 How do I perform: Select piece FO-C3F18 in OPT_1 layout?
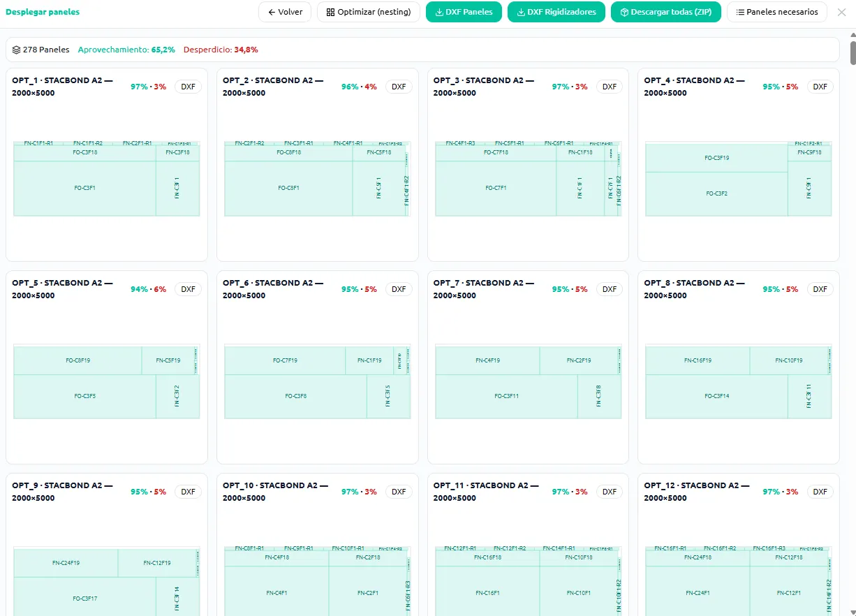(x=84, y=152)
